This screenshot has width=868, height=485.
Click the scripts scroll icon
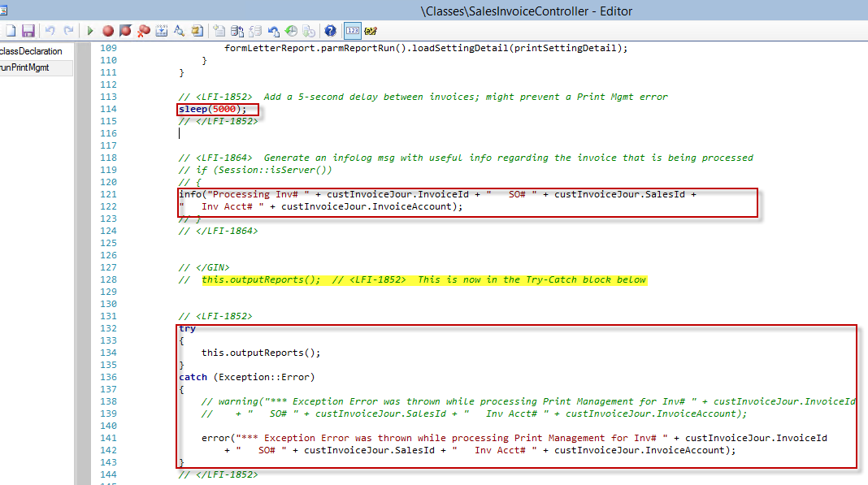click(x=197, y=31)
